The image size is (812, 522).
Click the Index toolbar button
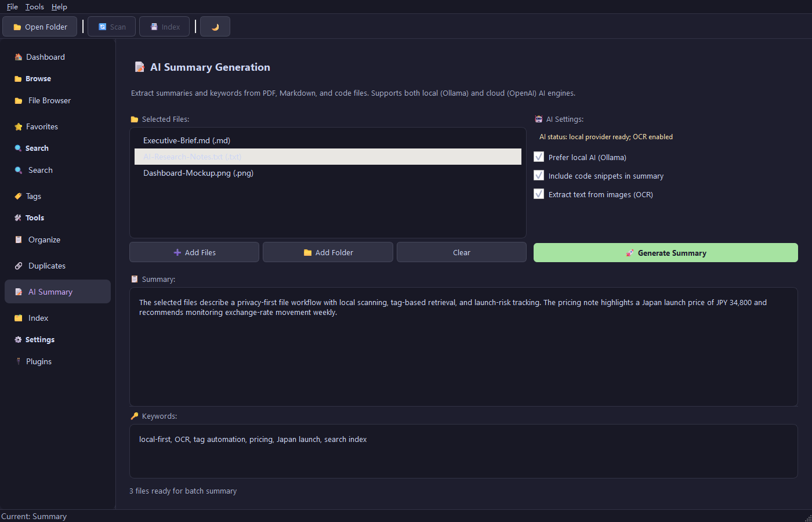pyautogui.click(x=165, y=27)
